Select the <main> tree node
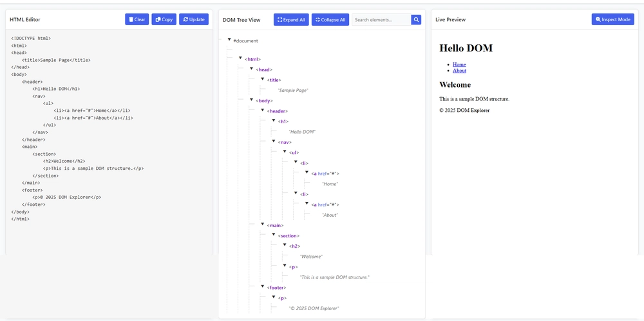644x321 pixels. 275,225
